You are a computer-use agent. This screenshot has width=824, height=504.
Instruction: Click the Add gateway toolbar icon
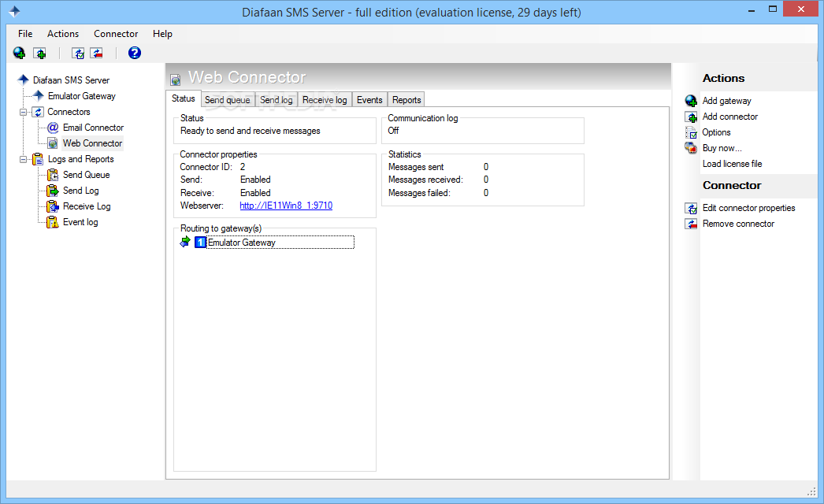[20, 53]
